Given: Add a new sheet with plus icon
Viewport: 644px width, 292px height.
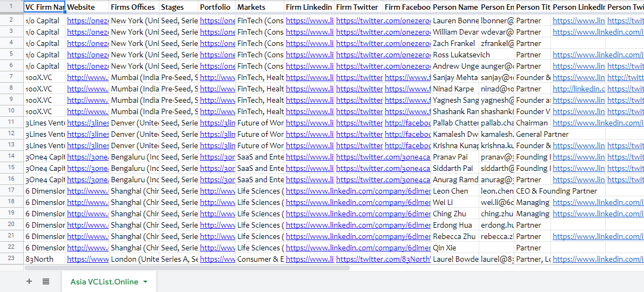Looking at the screenshot, I should pyautogui.click(x=29, y=281).
